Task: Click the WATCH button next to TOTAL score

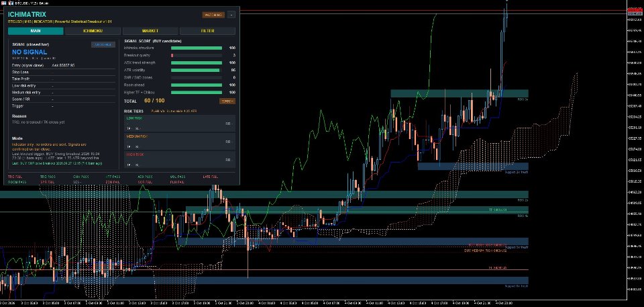Action: (227, 101)
